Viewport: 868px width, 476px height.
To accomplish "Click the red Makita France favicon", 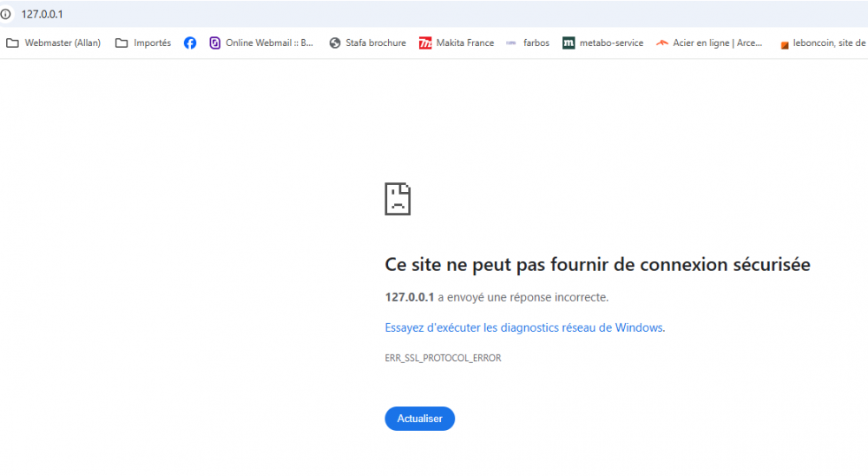I will click(x=425, y=43).
